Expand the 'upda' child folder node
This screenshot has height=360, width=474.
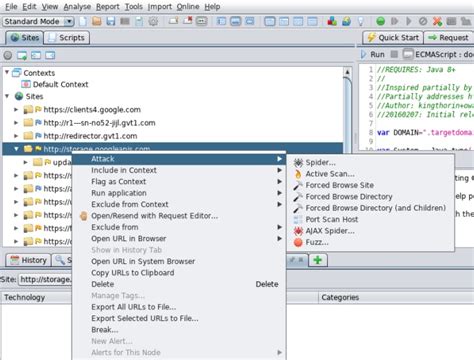25,162
